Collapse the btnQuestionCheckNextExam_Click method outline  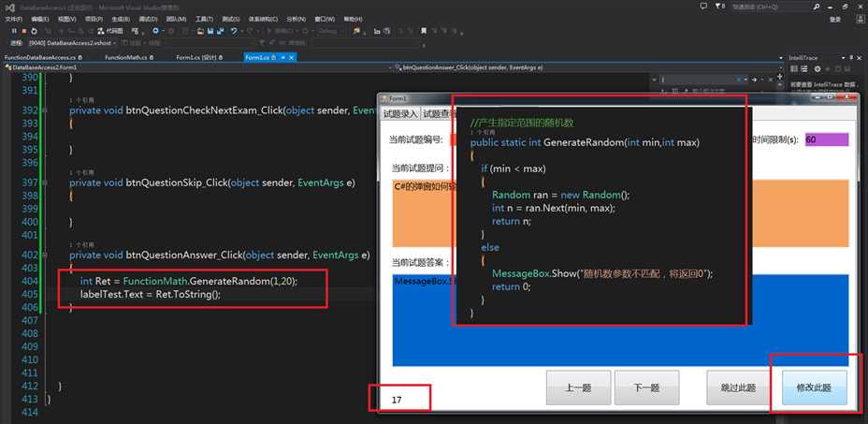coord(45,110)
